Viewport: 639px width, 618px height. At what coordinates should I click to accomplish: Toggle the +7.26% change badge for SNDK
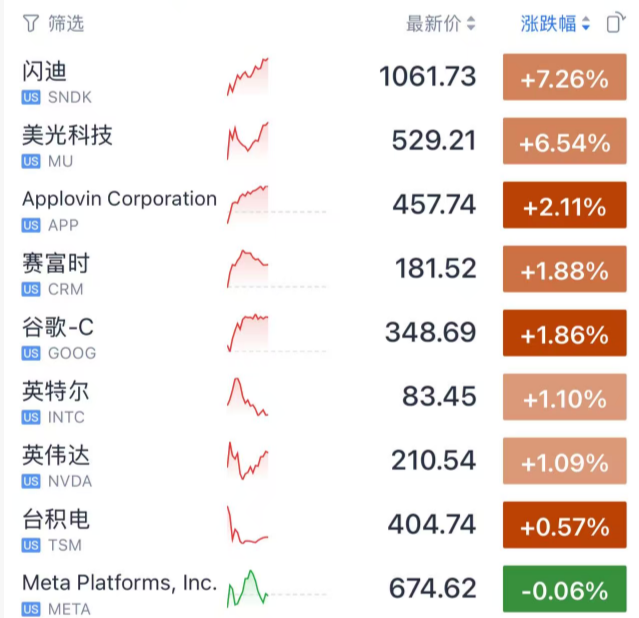point(564,79)
